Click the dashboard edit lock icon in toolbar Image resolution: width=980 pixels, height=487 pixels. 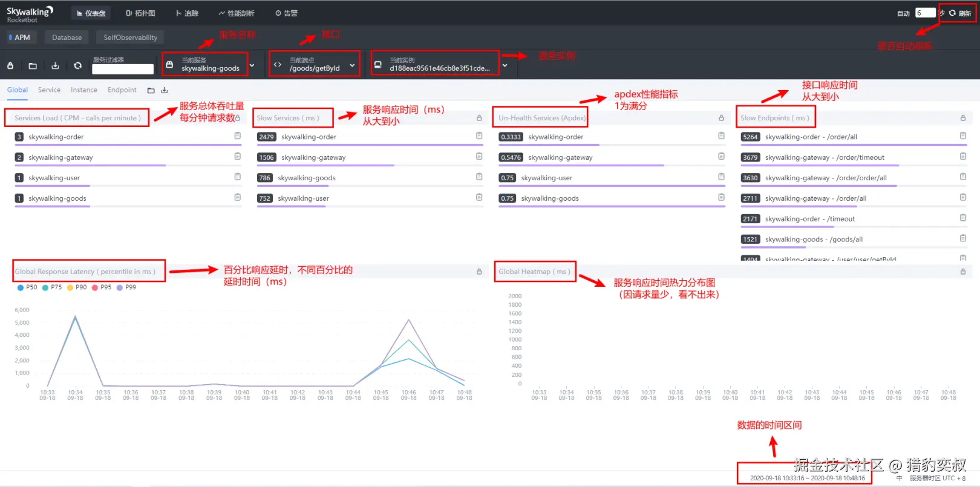pos(10,65)
